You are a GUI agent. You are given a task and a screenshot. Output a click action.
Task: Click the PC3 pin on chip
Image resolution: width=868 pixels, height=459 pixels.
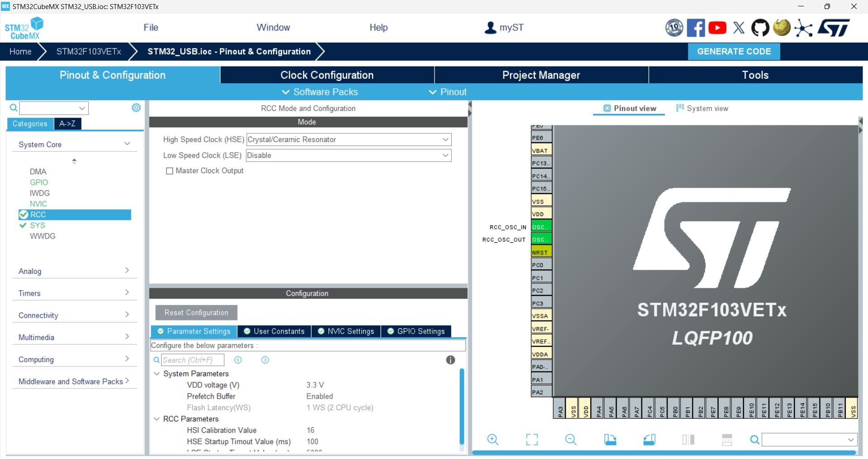coord(541,303)
